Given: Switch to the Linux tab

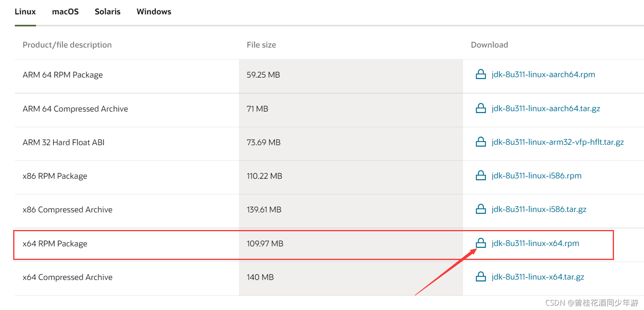Looking at the screenshot, I should click(25, 12).
